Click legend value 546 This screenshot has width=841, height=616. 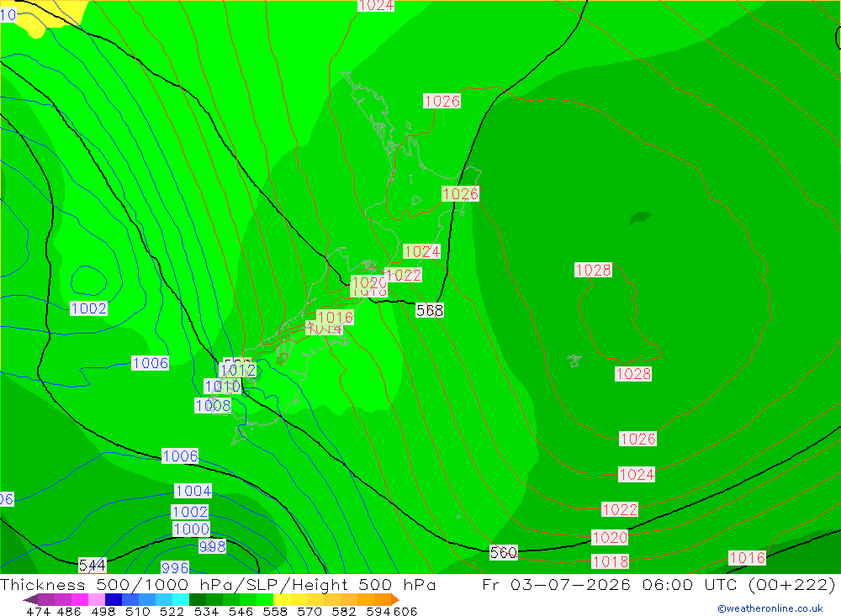click(x=241, y=612)
